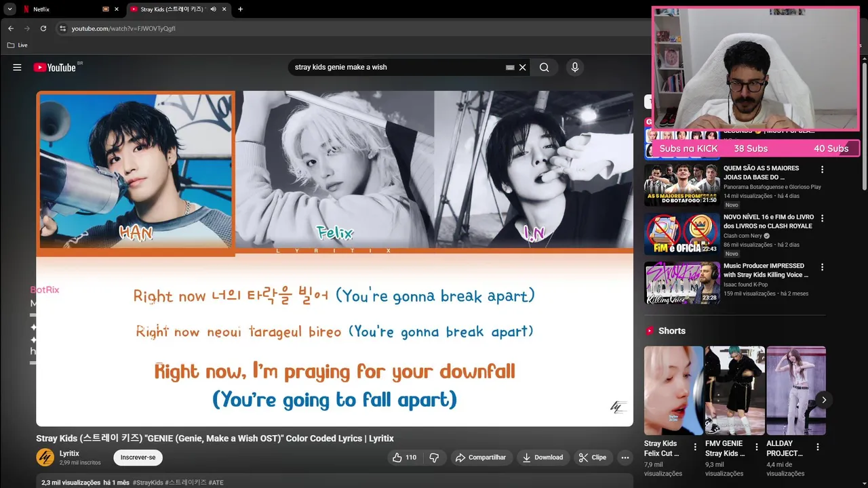Open the Lyritix channel avatar
Image resolution: width=868 pixels, height=488 pixels.
click(45, 457)
